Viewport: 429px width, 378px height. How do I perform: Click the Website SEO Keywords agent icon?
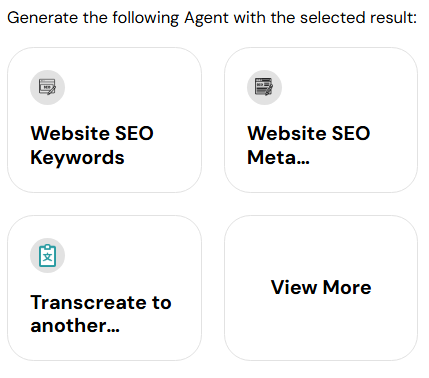47,87
